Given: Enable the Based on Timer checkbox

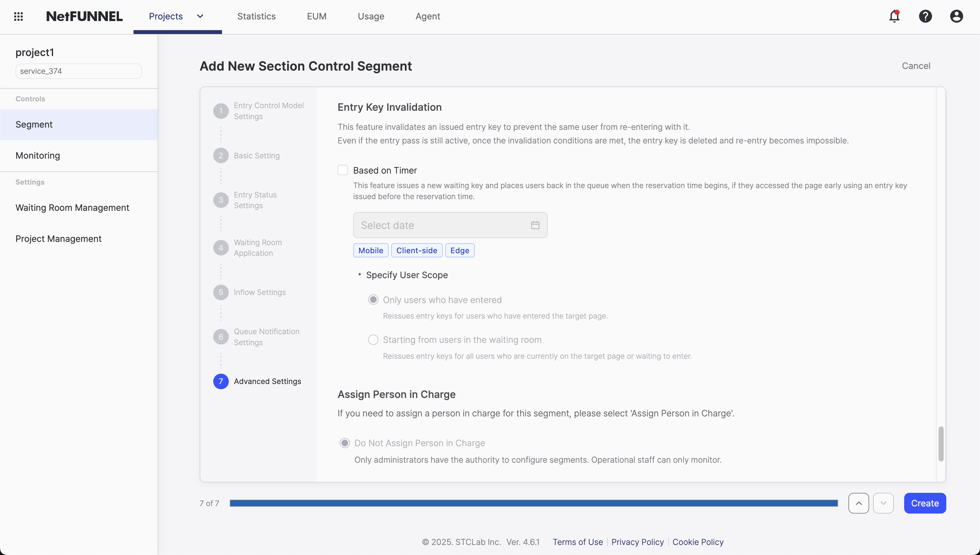Looking at the screenshot, I should tap(343, 170).
